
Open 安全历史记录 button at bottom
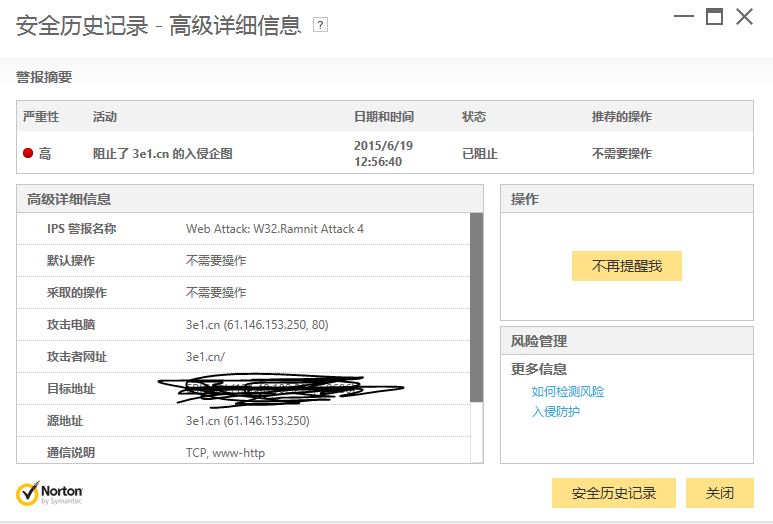point(614,493)
